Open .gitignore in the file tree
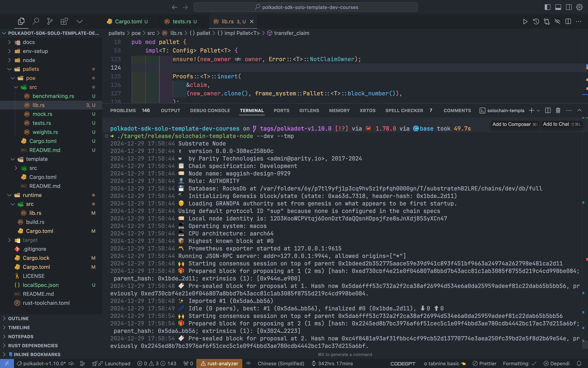Image resolution: width=588 pixels, height=368 pixels. click(x=51, y=249)
